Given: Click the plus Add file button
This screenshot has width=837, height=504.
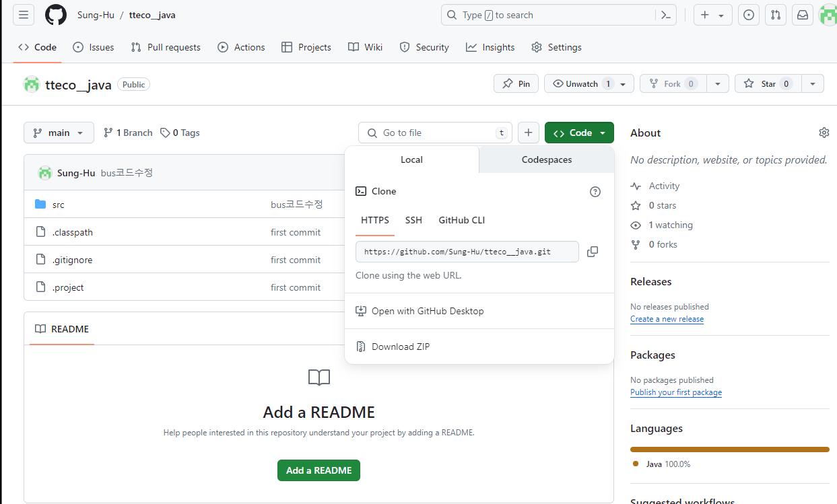Looking at the screenshot, I should click(529, 133).
